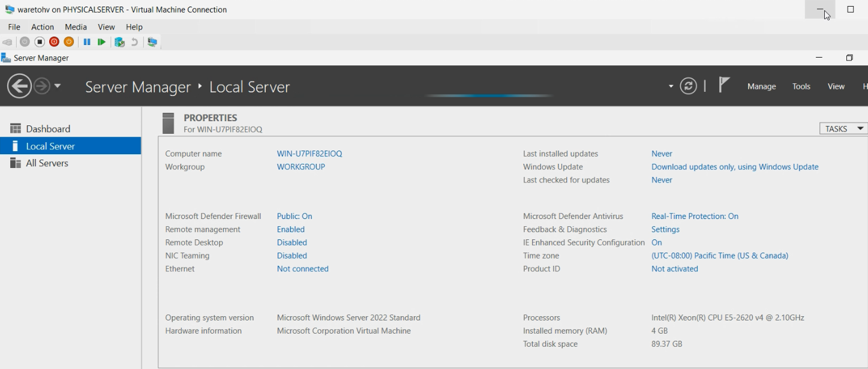
Task: Select Local Server in the sidebar
Action: (71, 146)
